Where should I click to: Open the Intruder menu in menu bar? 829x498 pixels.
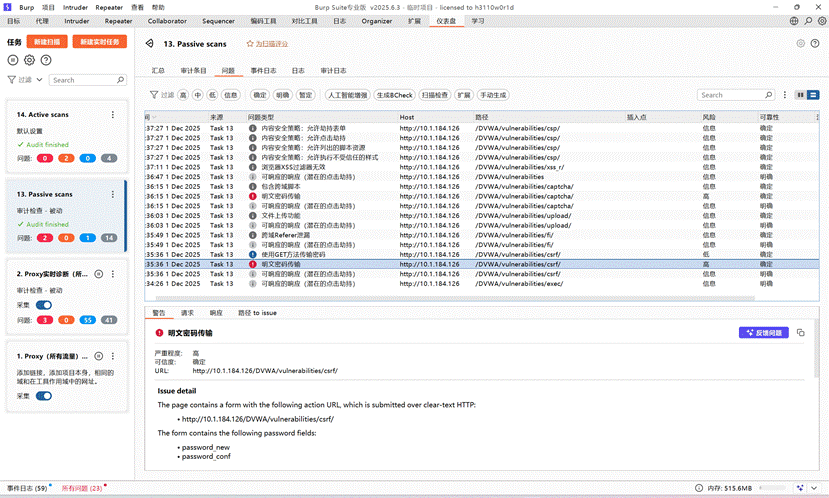tap(76, 7)
